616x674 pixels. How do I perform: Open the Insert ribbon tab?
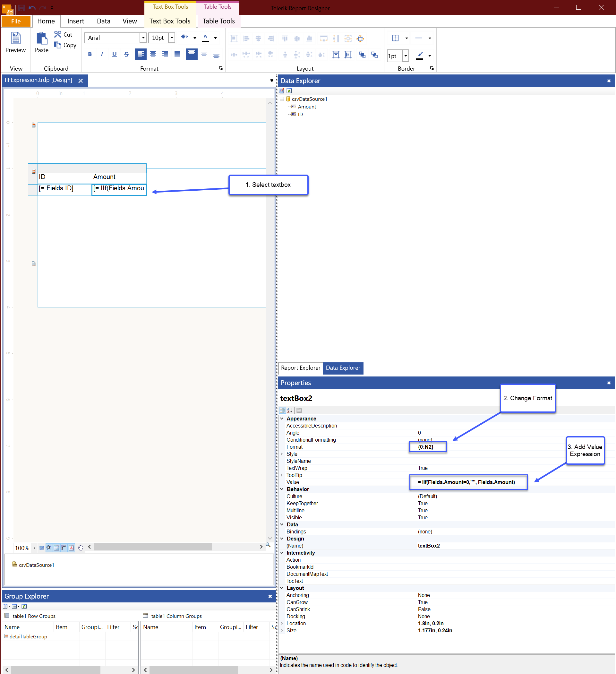pos(75,21)
